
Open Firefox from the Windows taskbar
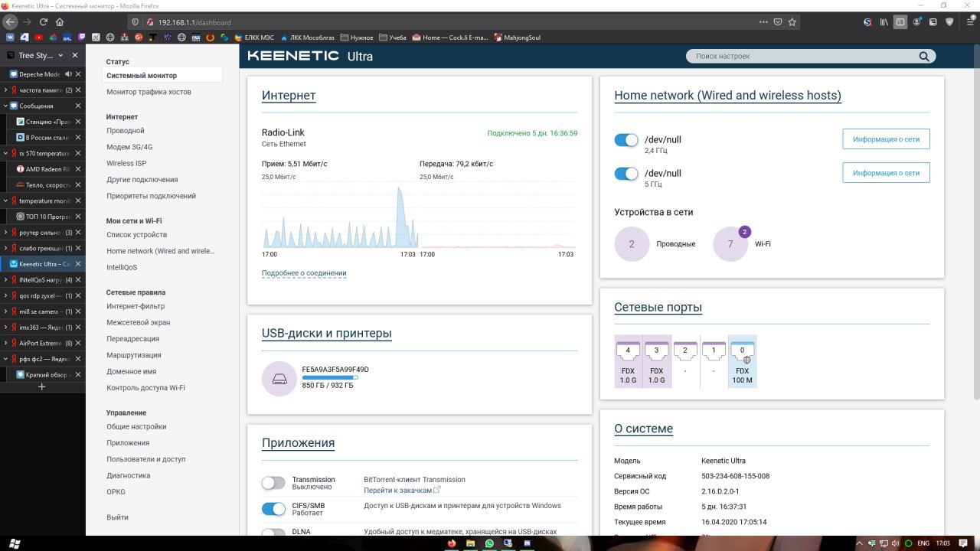click(452, 543)
